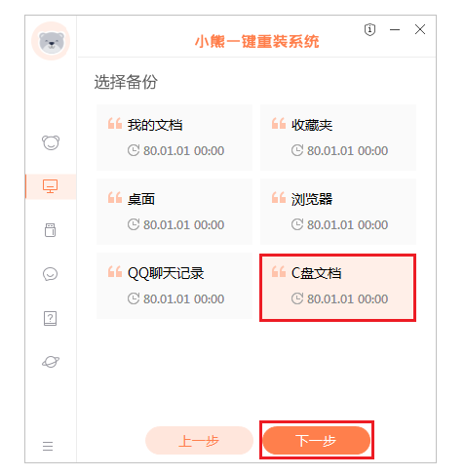Open the chat bubble support icon

click(x=50, y=274)
